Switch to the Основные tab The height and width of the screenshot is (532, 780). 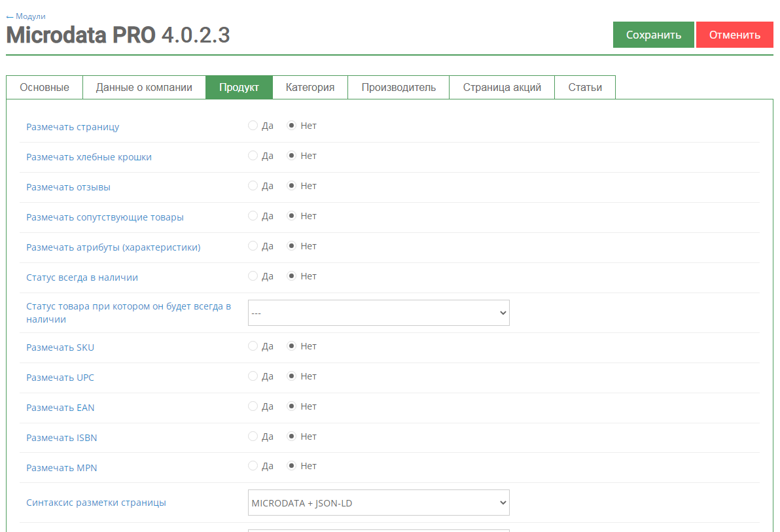pyautogui.click(x=44, y=87)
